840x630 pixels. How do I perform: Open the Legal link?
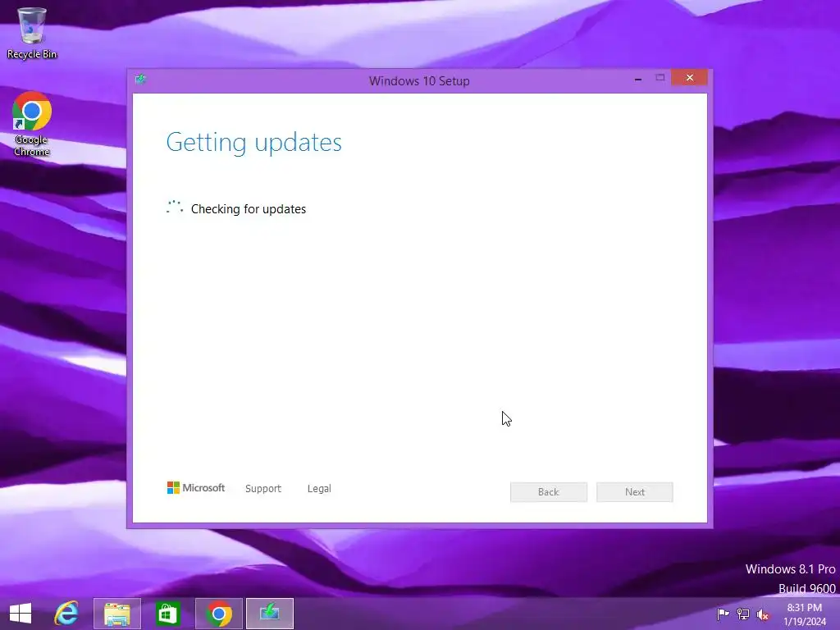319,489
